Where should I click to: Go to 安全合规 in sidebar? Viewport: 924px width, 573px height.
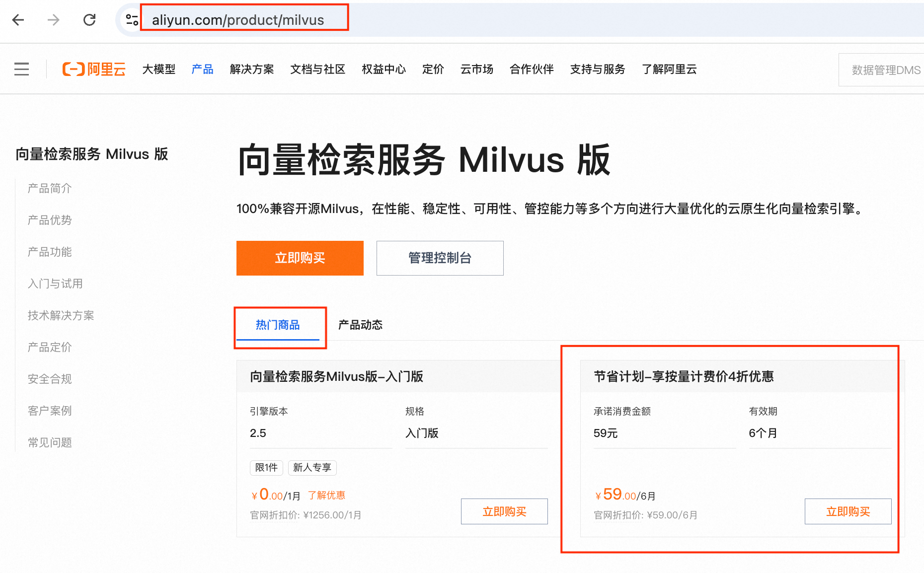point(50,379)
